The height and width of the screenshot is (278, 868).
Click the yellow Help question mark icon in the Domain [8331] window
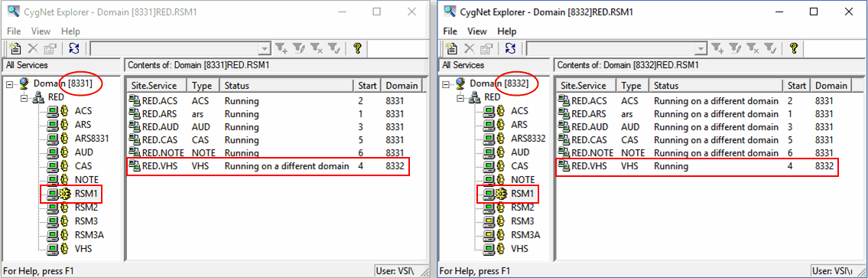(357, 48)
